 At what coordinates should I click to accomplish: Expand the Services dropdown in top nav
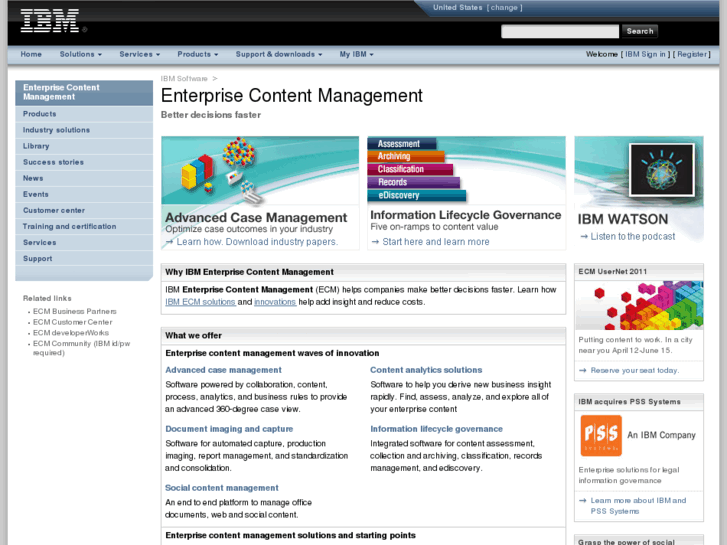click(140, 54)
